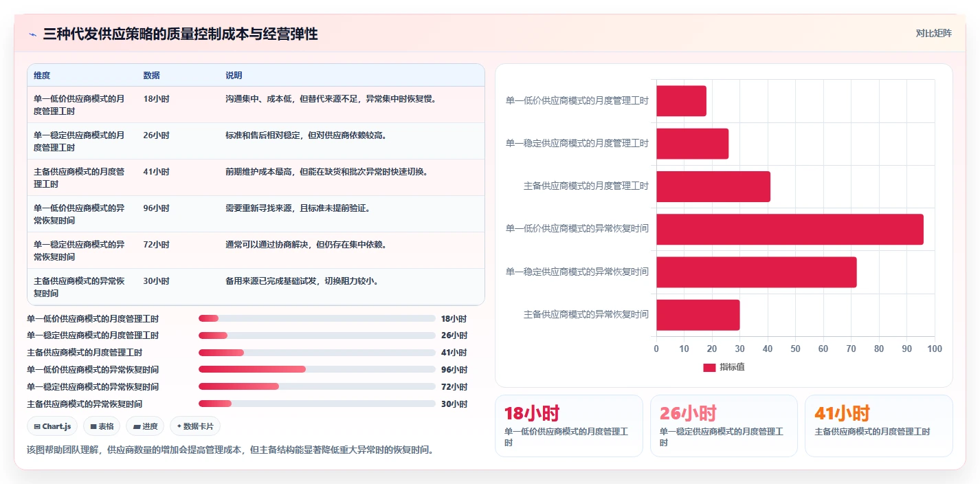
Task: Click the progress list label 主备供应商模式的异常恢复时间
Action: click(85, 404)
